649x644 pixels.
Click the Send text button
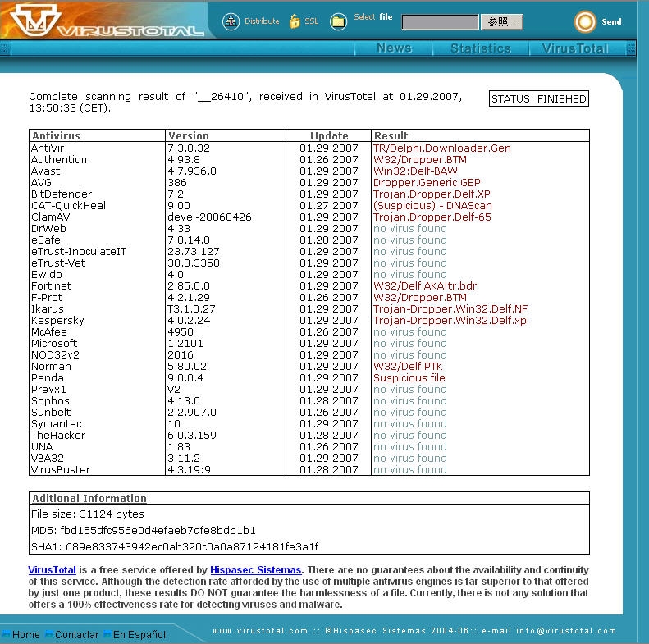pyautogui.click(x=611, y=21)
